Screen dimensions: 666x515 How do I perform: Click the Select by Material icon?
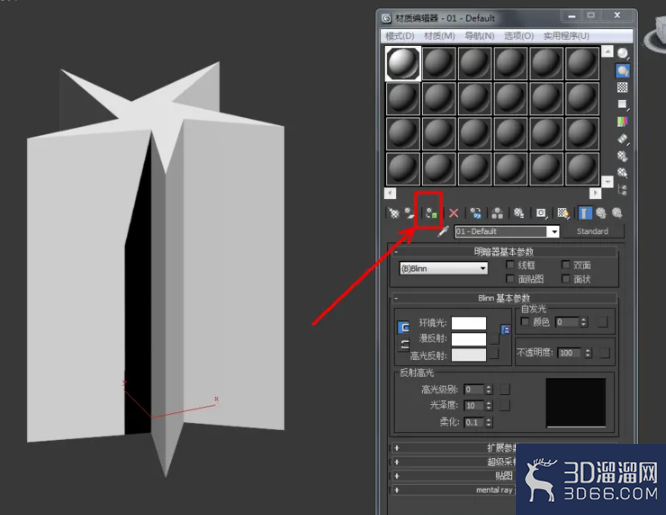tap(623, 173)
